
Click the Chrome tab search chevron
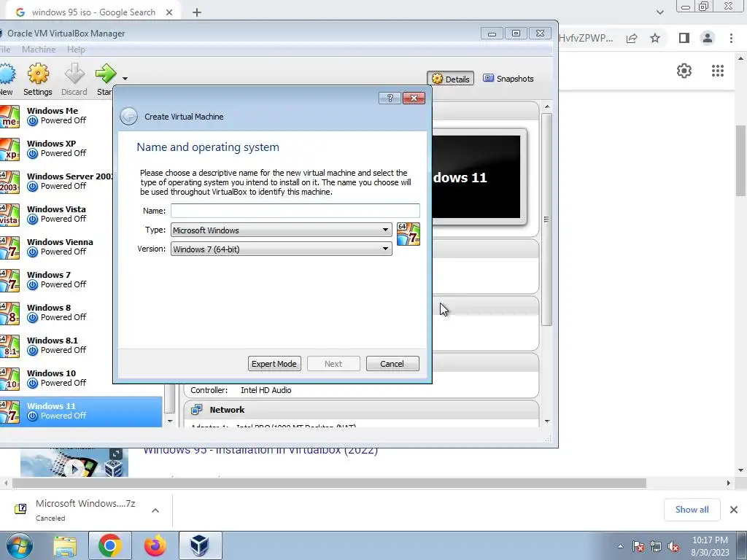pyautogui.click(x=659, y=12)
